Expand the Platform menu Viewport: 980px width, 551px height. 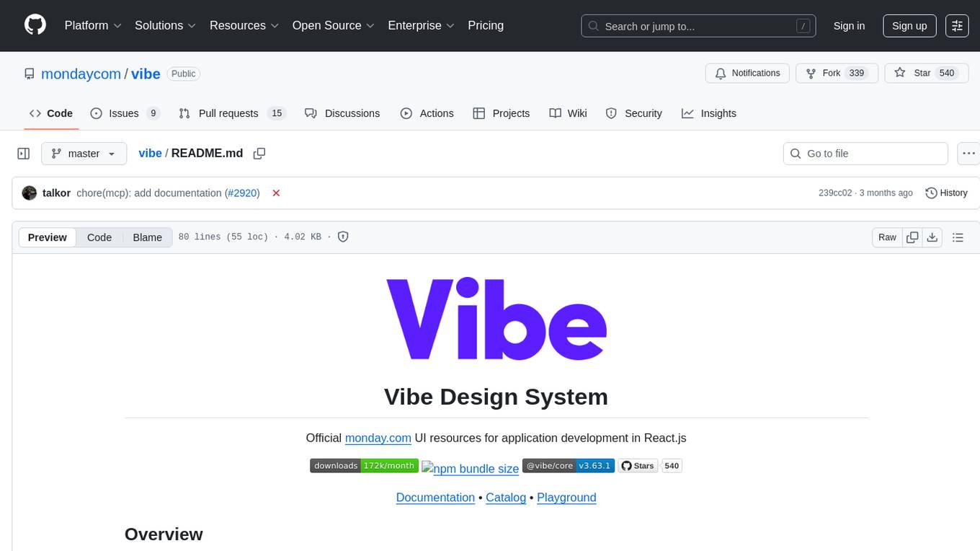[93, 25]
